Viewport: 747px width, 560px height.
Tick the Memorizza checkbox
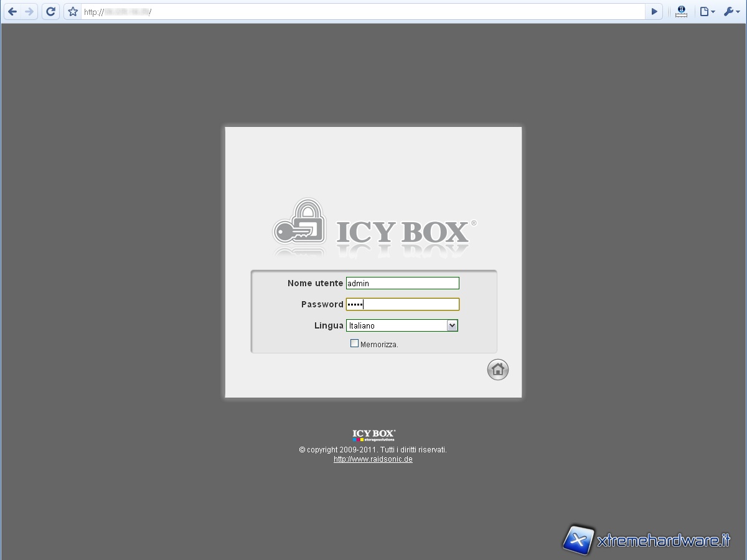(x=354, y=343)
